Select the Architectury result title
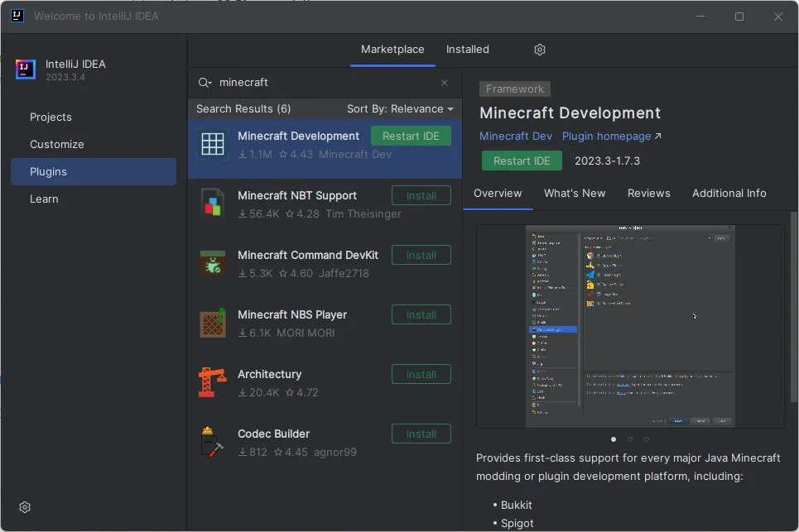The width and height of the screenshot is (799, 532). (270, 374)
